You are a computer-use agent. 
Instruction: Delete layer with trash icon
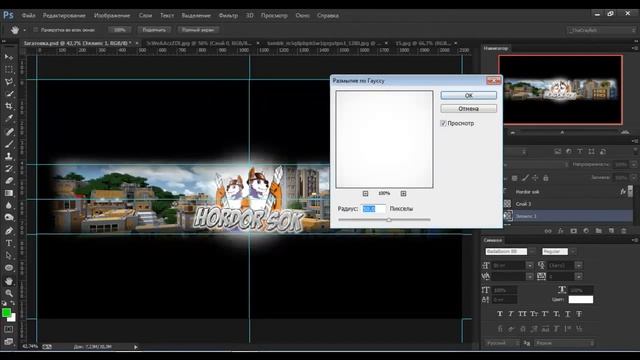pos(624,231)
